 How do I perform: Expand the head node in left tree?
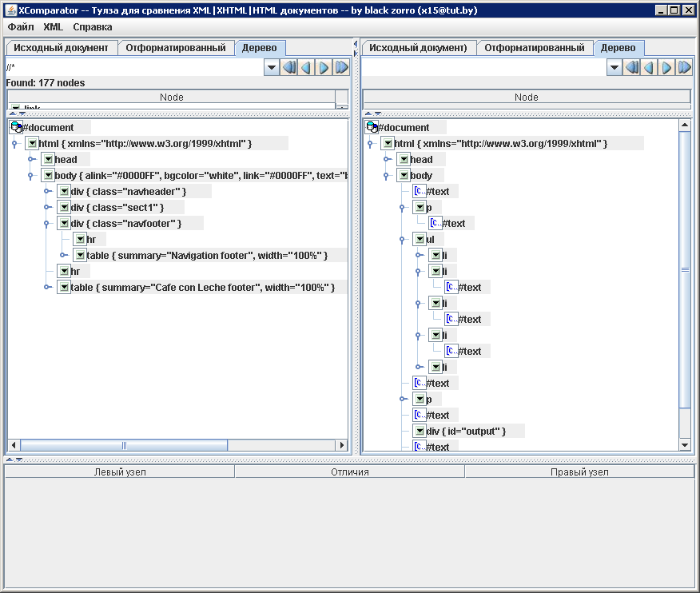click(30, 159)
